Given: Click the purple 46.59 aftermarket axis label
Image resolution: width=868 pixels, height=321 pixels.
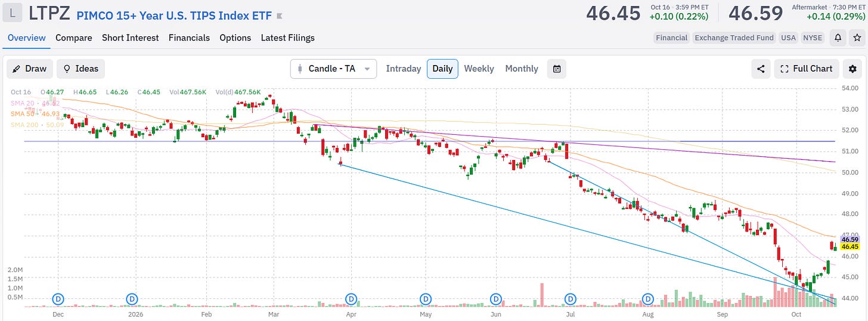Looking at the screenshot, I should (850, 239).
